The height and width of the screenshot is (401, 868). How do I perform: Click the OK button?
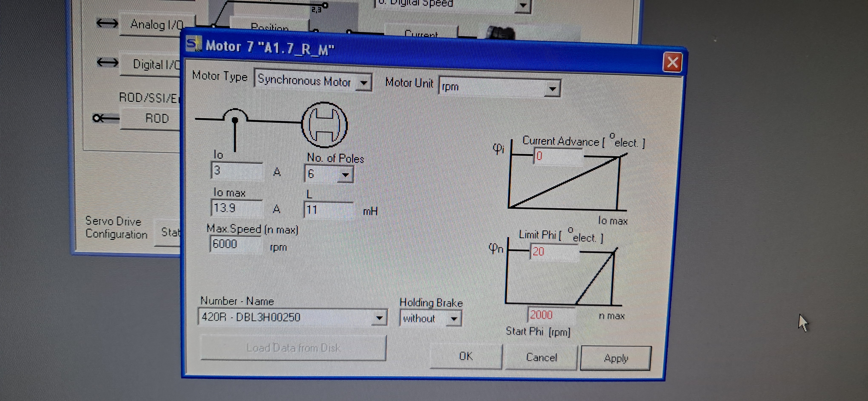pos(466,356)
